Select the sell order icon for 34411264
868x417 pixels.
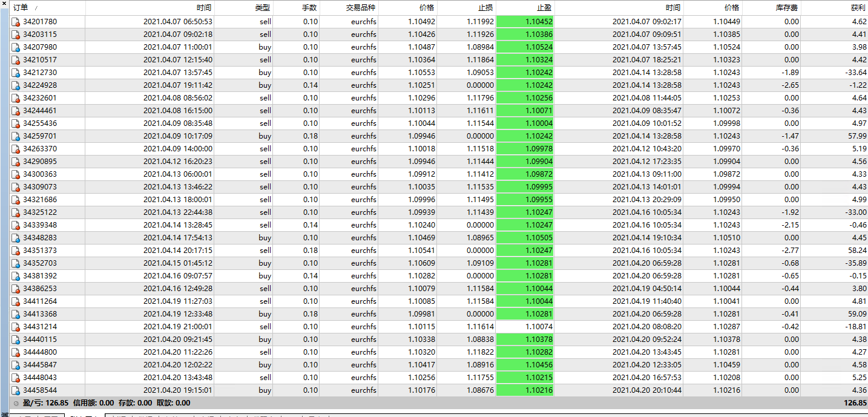tap(16, 301)
